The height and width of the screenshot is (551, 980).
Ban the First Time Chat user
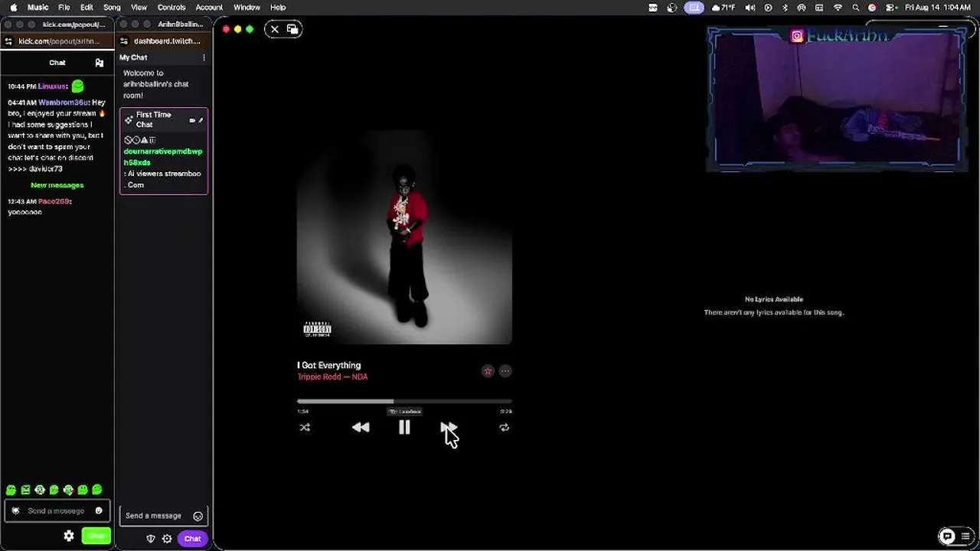coord(127,140)
